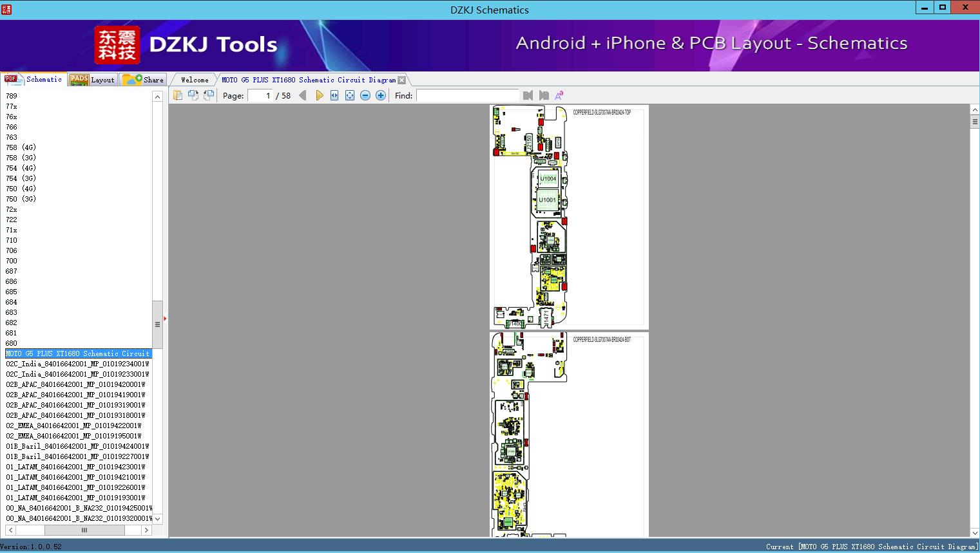
Task: Go to the next page
Action: coord(319,95)
